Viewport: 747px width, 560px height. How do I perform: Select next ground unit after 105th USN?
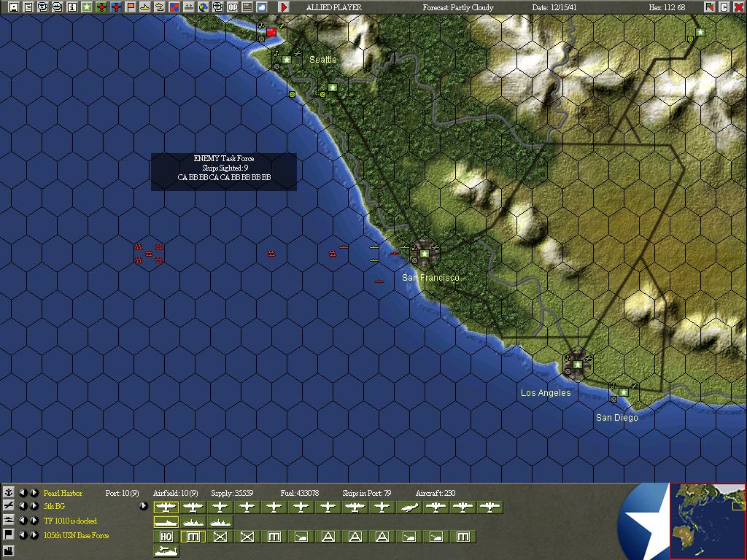tap(34, 534)
